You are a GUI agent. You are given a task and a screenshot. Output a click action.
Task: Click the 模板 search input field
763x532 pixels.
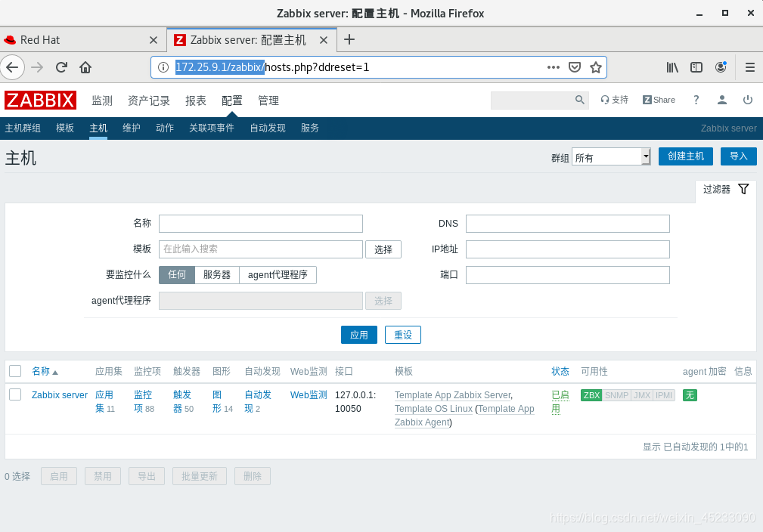coord(261,249)
